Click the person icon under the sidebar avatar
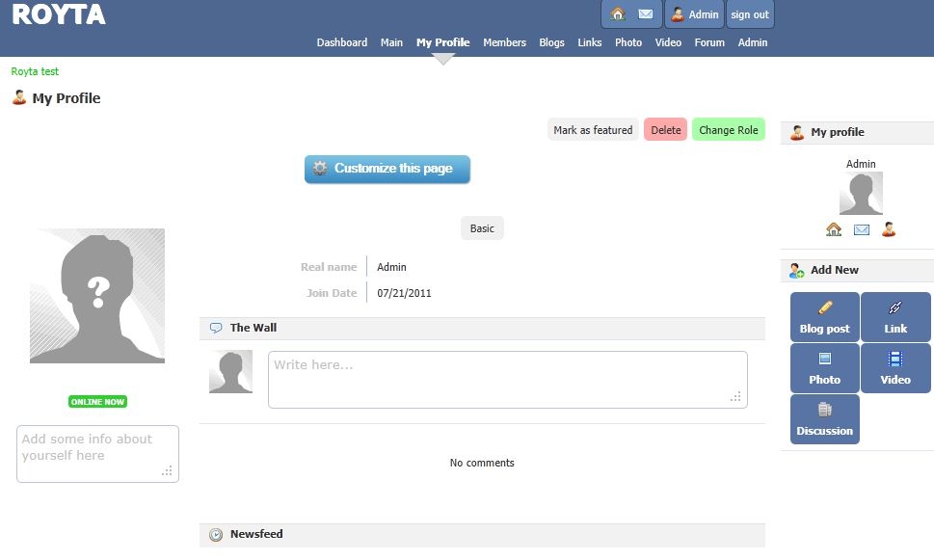This screenshot has width=934, height=560. pyautogui.click(x=889, y=229)
